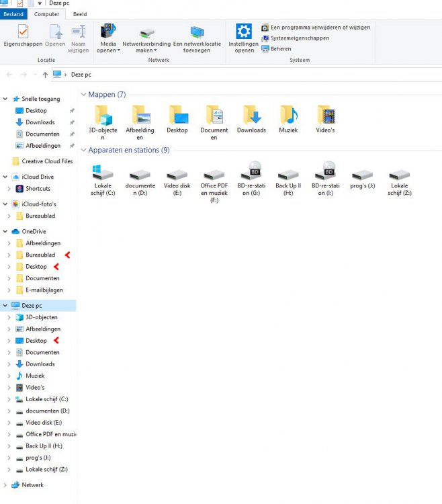
Task: Click the Forward navigation arrow
Action: (x=24, y=75)
